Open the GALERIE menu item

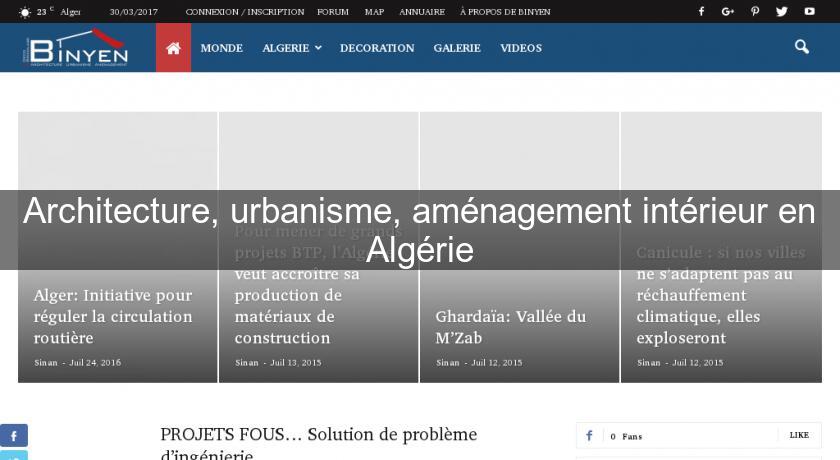coord(457,48)
